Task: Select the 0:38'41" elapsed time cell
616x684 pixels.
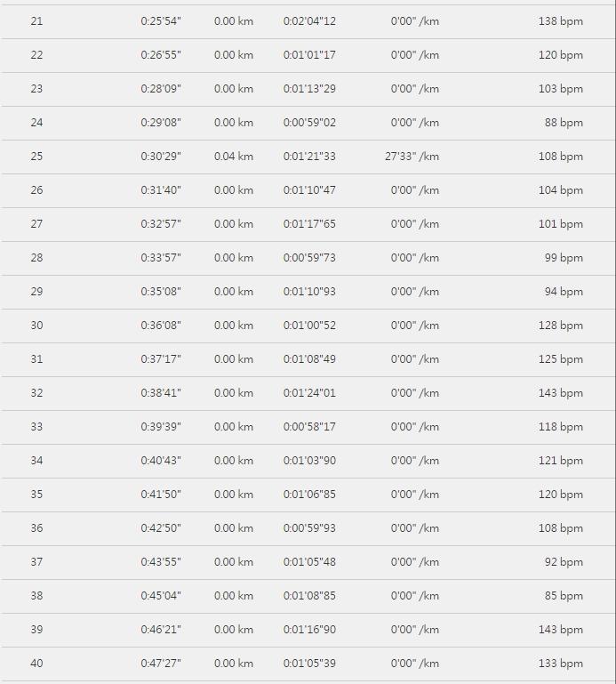Action: pos(161,392)
